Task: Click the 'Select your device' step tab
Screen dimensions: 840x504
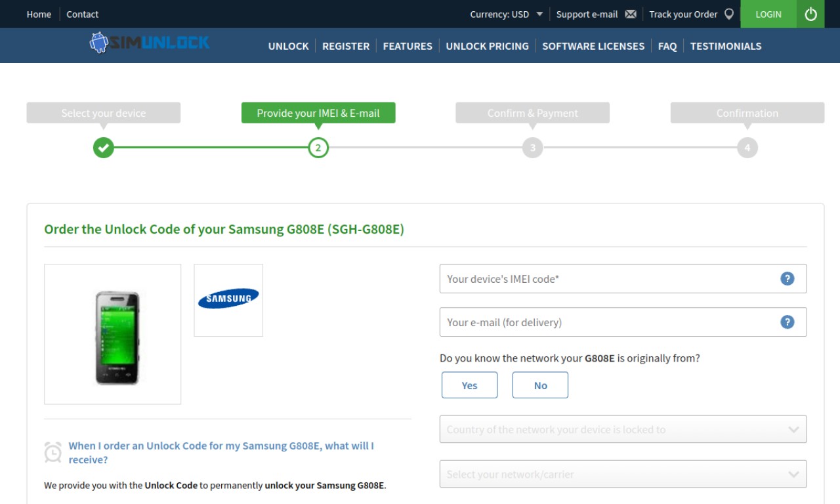Action: point(104,113)
